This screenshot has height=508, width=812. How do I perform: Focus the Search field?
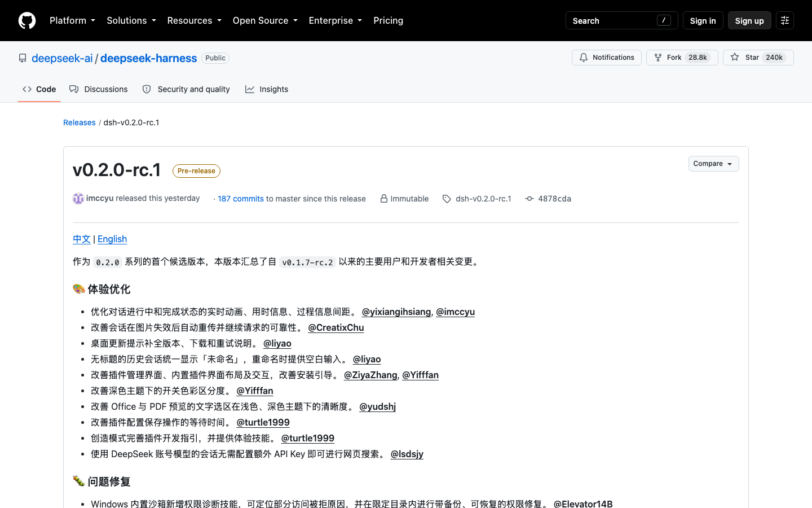click(x=621, y=20)
